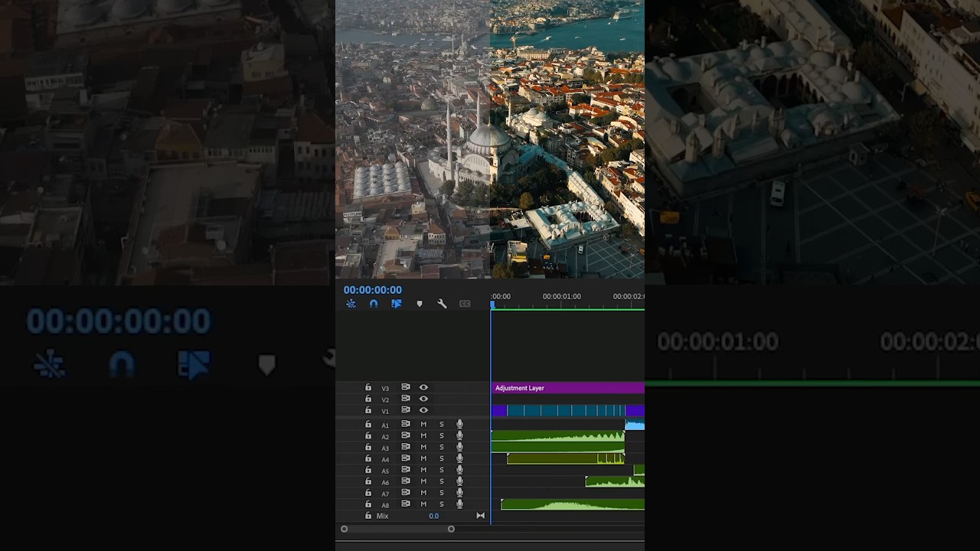Mute audio track A4
Image resolution: width=980 pixels, height=551 pixels.
423,458
